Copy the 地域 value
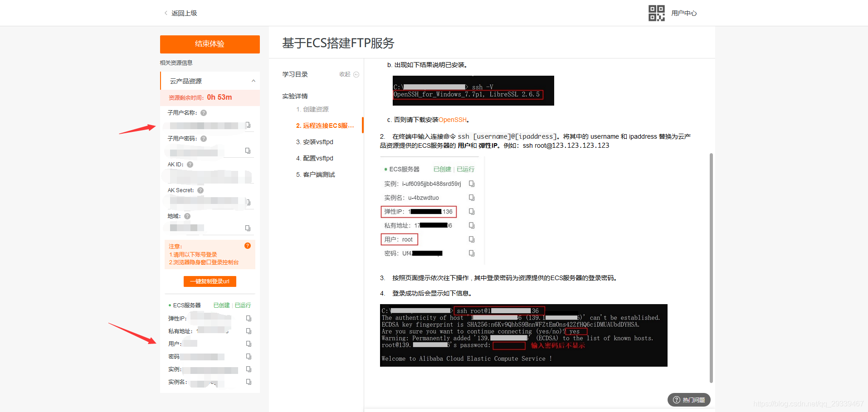 pos(248,228)
